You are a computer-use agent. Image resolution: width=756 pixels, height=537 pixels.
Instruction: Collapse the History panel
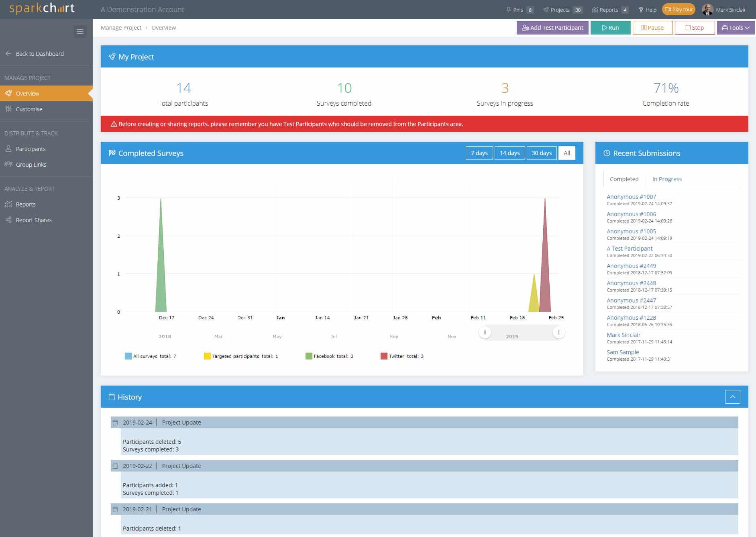click(x=733, y=397)
